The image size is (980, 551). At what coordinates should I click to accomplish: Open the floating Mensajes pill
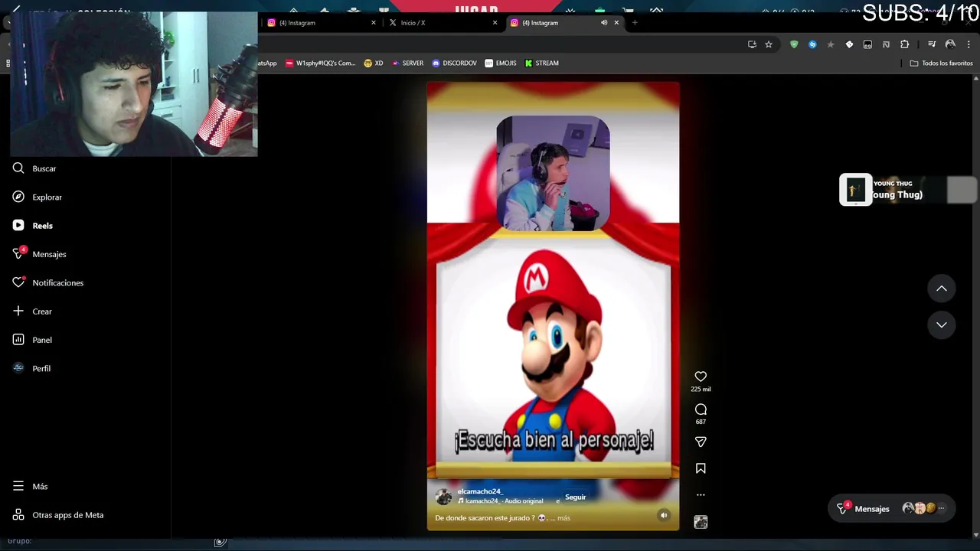coord(891,508)
